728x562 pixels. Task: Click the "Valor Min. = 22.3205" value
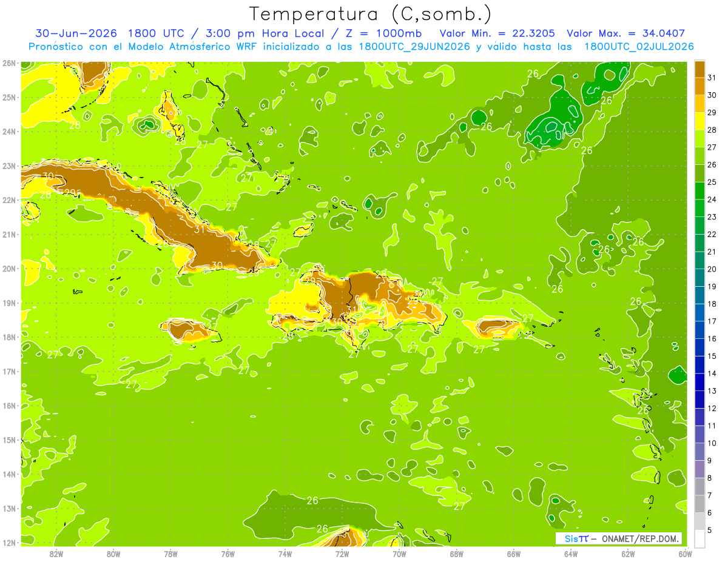[497, 33]
